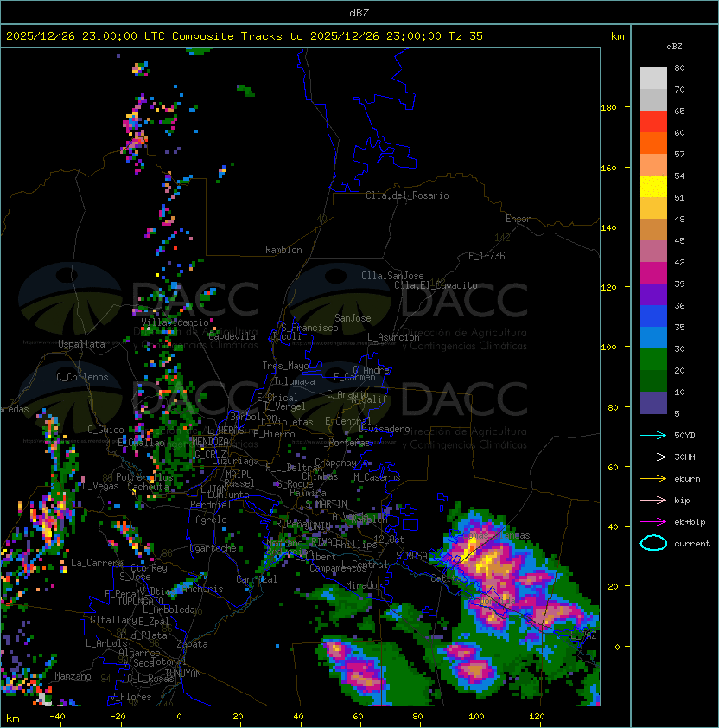Click the Clla.SanJose map label

pos(392,276)
